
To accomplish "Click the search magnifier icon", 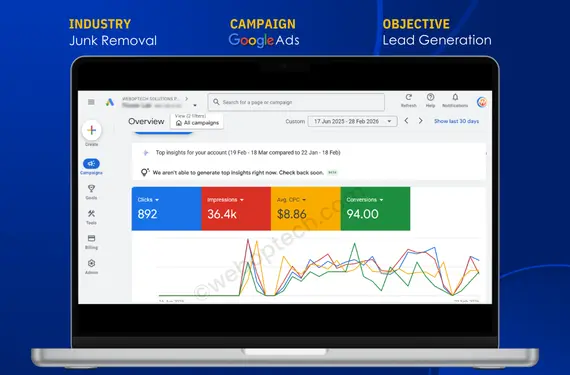I will pyautogui.click(x=216, y=102).
